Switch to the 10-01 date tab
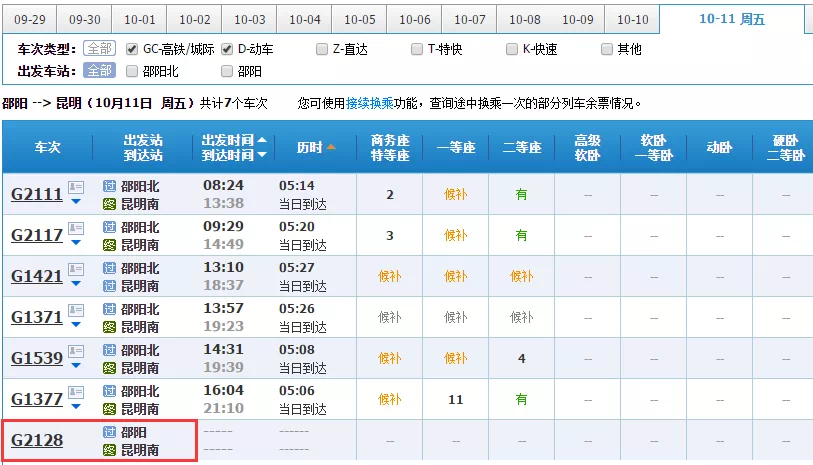This screenshot has width=813, height=465. 139,20
